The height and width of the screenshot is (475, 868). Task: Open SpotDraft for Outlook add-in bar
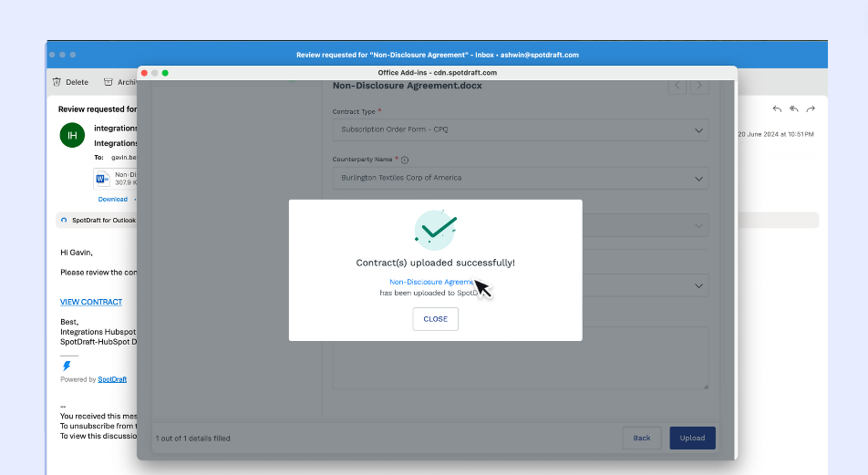click(98, 221)
